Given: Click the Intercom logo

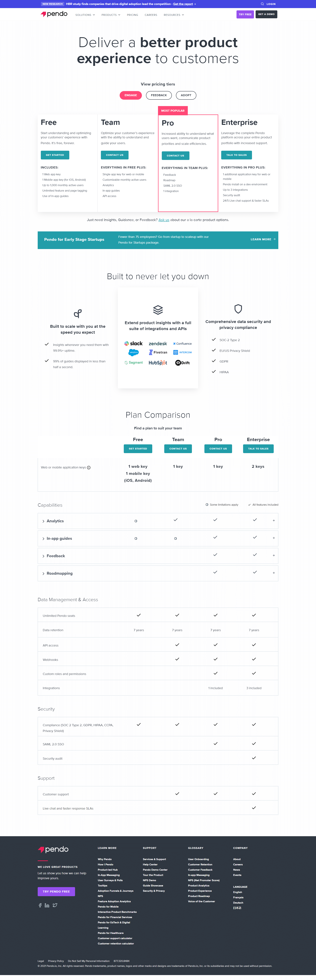Looking at the screenshot, I should (183, 352).
